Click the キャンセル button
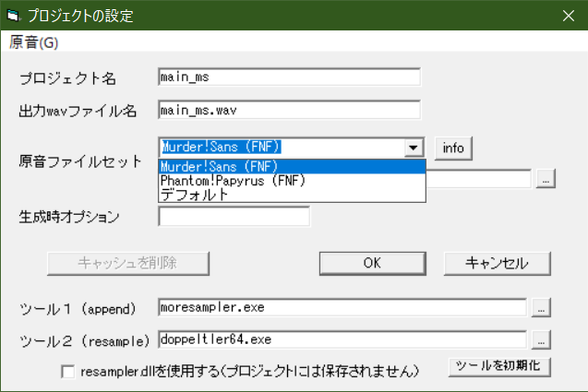 pos(498,264)
